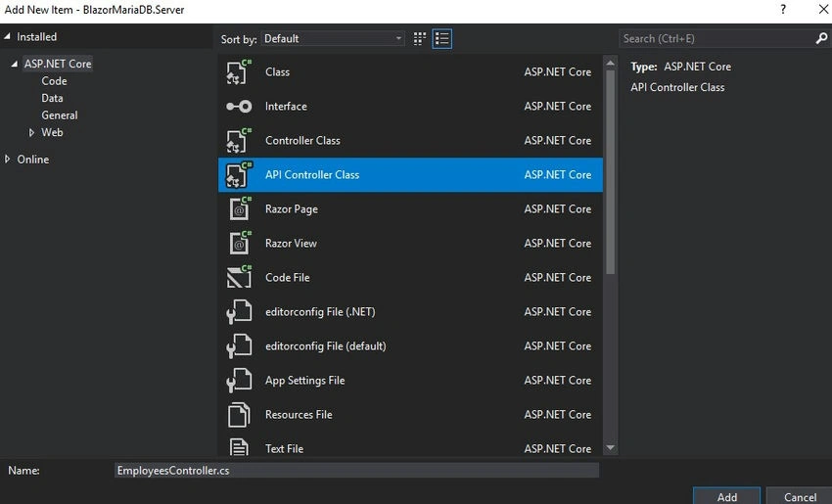Click the template list scrollbar thumb
The width and height of the screenshot is (832, 504).
click(610, 172)
